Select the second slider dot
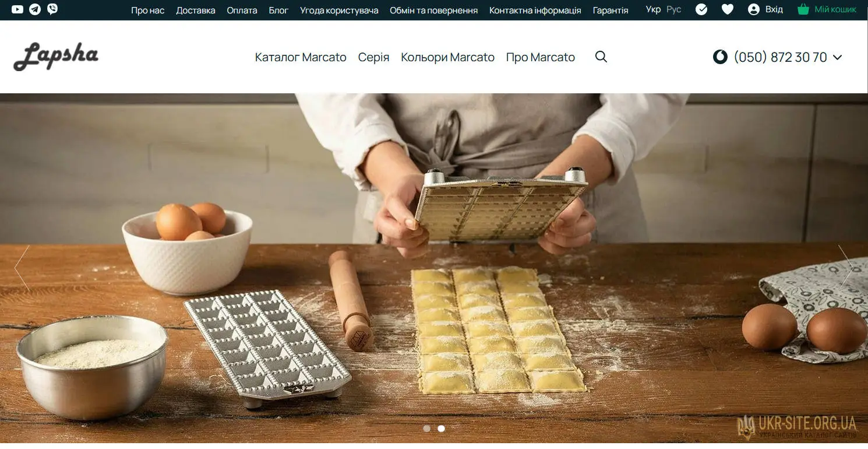Viewport: 868px width, 449px height. pos(441,428)
